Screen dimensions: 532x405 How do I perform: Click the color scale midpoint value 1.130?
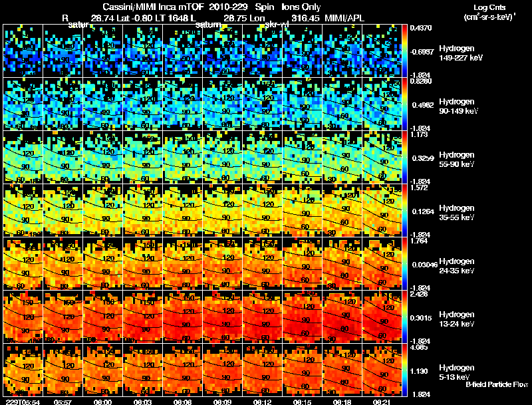click(419, 372)
